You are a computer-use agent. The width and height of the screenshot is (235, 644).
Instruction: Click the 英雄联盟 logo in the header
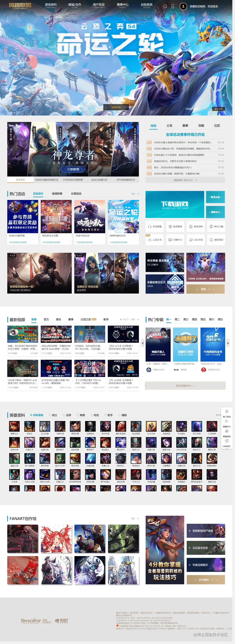coord(20,6)
